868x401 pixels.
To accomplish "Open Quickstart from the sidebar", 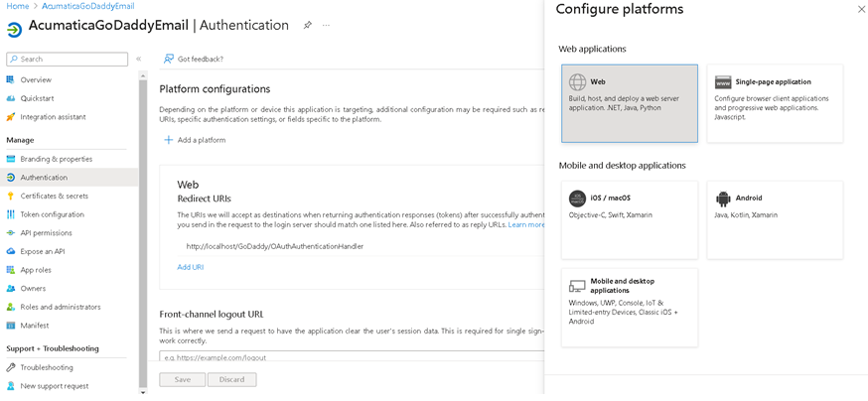I will click(38, 98).
